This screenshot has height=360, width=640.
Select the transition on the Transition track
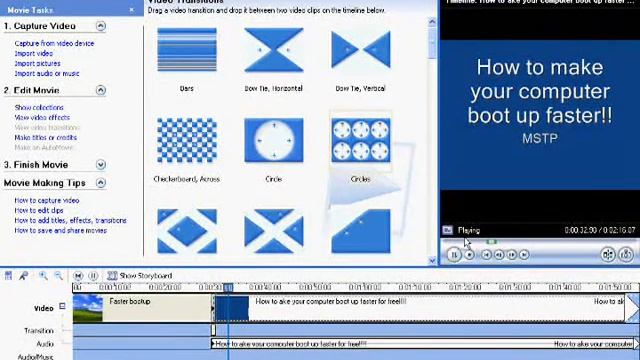pos(213,330)
